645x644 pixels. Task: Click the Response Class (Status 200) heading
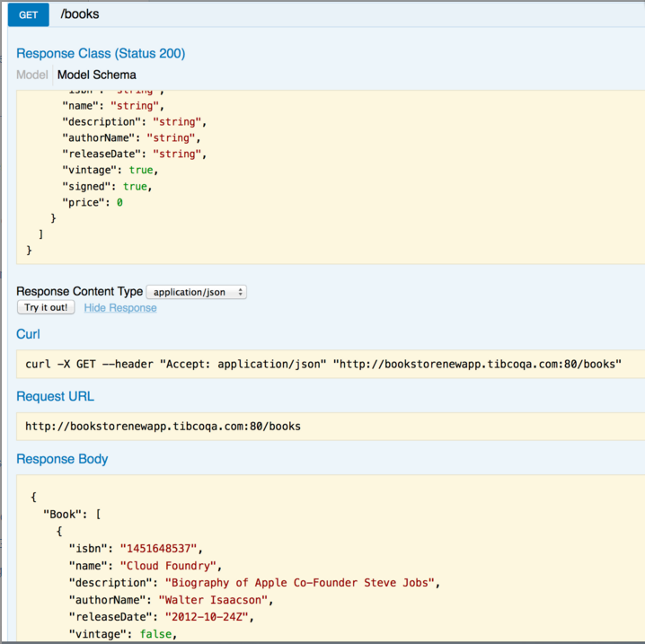point(101,54)
